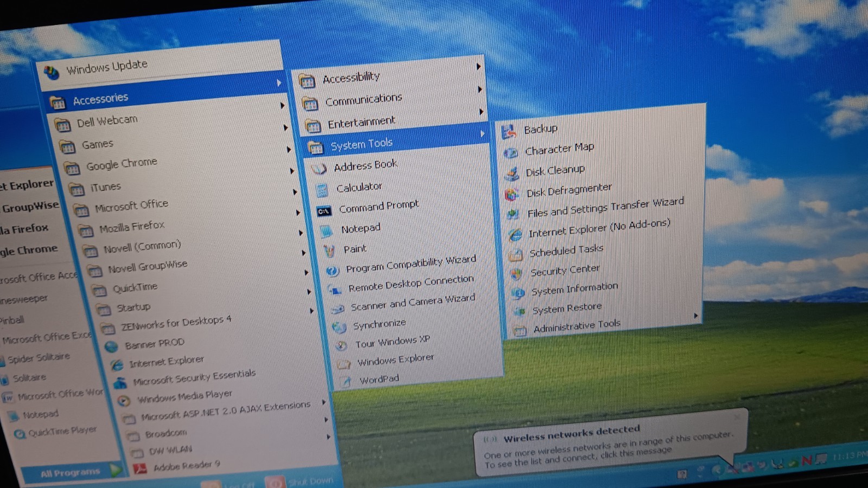Click the All Programs button
Image resolution: width=868 pixels, height=488 pixels.
point(73,472)
